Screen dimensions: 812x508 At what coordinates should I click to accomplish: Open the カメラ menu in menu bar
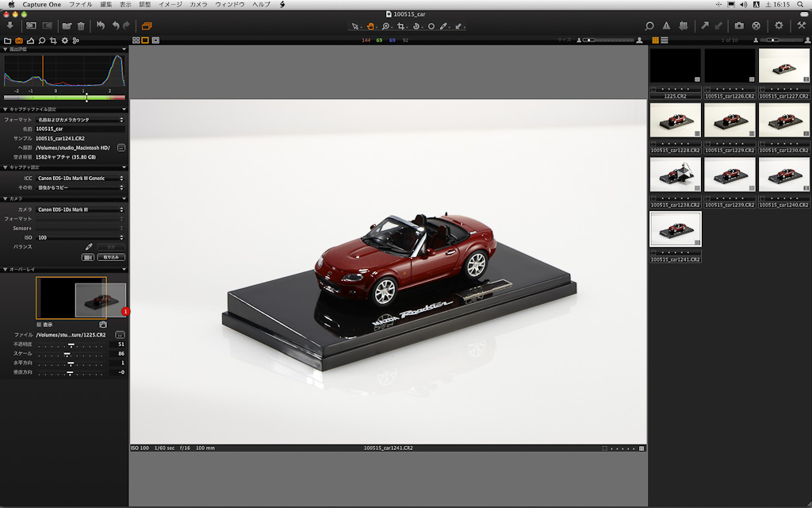[x=197, y=5]
